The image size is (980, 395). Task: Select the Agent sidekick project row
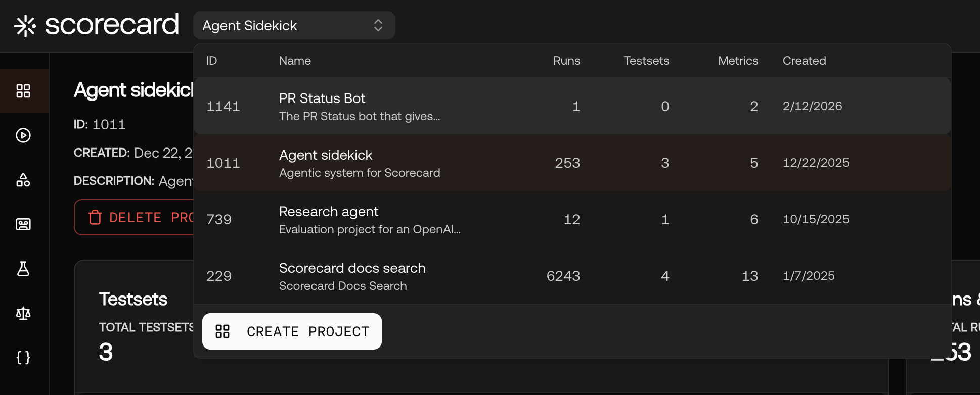(572, 163)
